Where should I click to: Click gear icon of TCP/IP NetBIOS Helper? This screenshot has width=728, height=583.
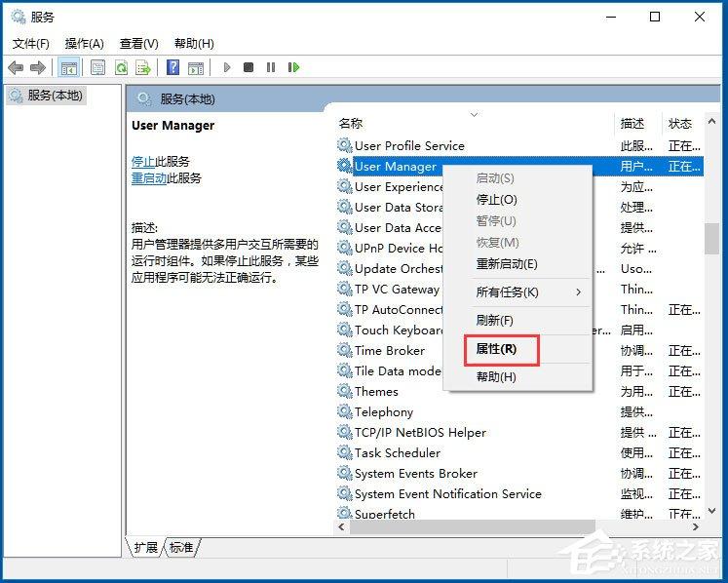[344, 432]
